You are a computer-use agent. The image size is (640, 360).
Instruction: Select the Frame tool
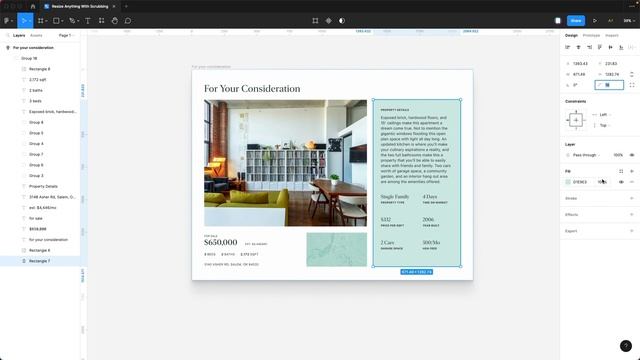tap(40, 20)
